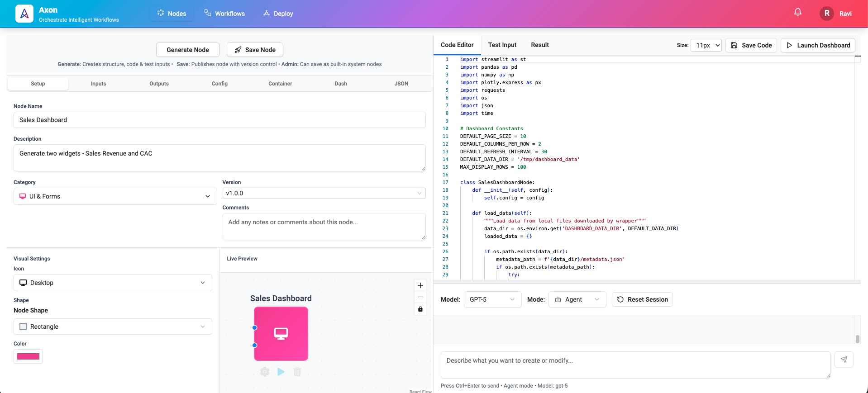Click the lower input handle on the node
This screenshot has width=868, height=393.
coord(255,345)
